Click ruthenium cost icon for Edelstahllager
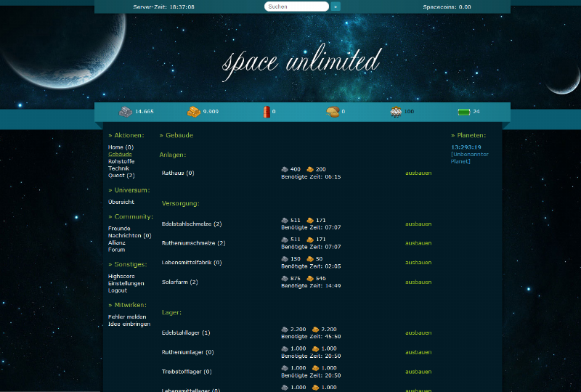This screenshot has width=581, height=392. (x=315, y=330)
